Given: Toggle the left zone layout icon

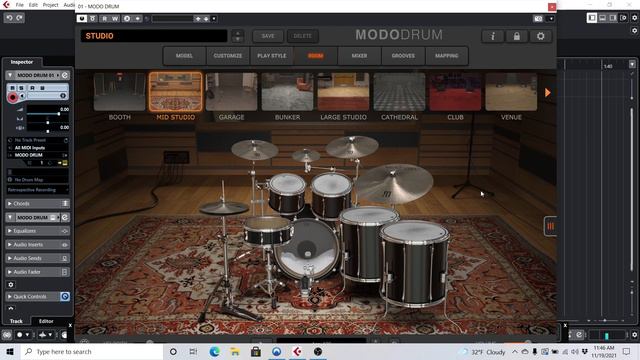Looking at the screenshot, I should [592, 18].
